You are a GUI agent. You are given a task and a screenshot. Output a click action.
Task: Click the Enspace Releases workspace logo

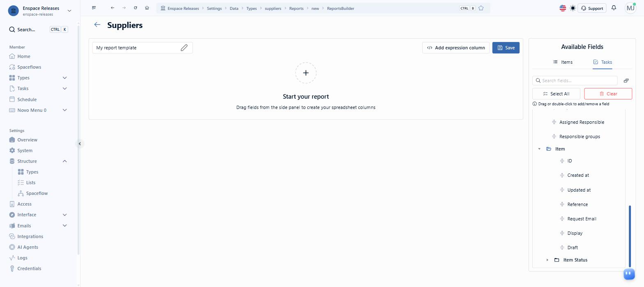click(14, 11)
